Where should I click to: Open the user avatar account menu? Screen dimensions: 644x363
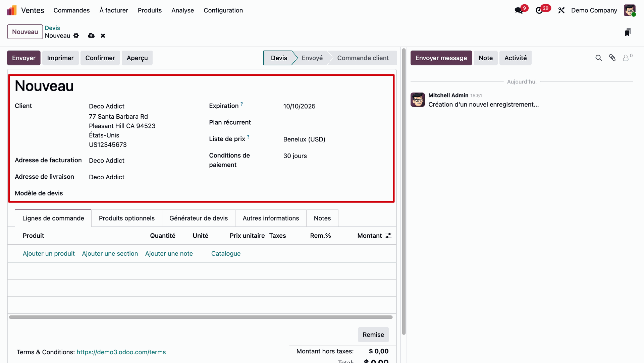pyautogui.click(x=630, y=10)
